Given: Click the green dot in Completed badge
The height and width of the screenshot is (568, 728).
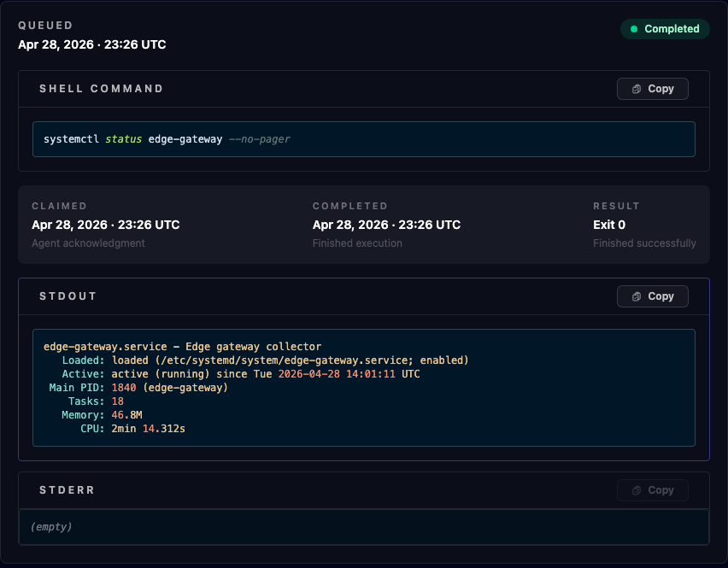Looking at the screenshot, I should 634,29.
